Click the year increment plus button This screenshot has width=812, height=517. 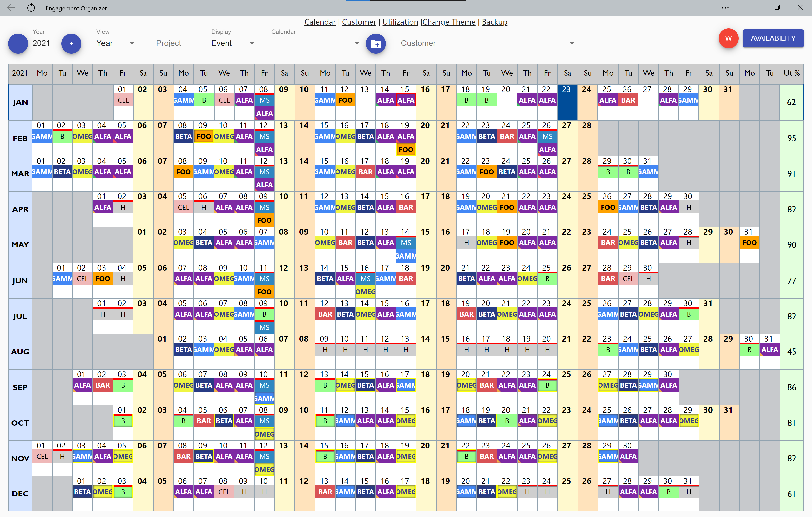pos(71,43)
